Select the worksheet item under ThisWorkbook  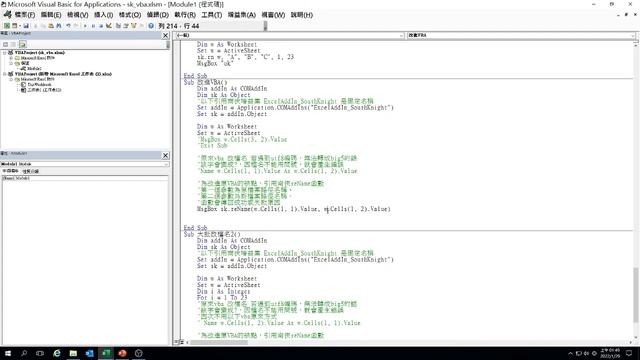(44, 90)
